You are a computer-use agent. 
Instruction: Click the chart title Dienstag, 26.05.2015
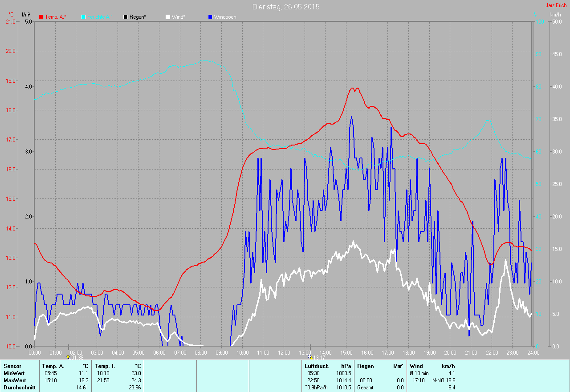tap(285, 7)
